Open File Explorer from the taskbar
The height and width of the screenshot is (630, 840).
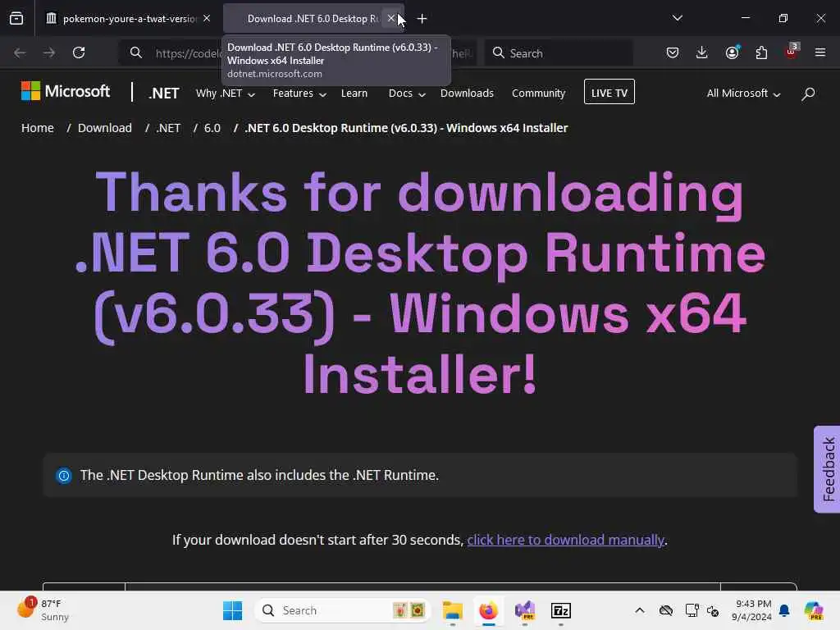coord(453,610)
